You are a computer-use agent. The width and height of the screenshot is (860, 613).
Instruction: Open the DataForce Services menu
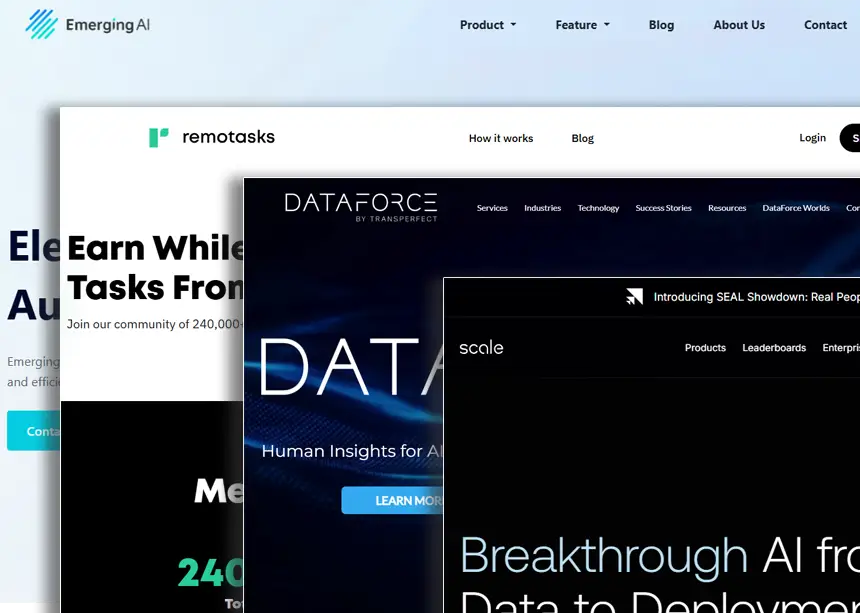click(x=492, y=208)
